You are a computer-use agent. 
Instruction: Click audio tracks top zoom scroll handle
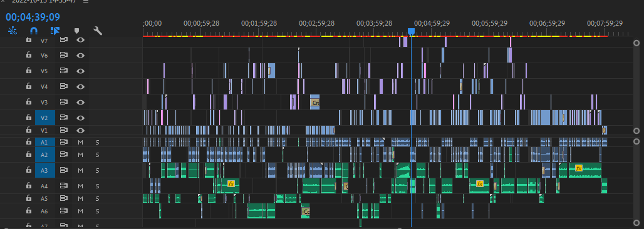636,141
